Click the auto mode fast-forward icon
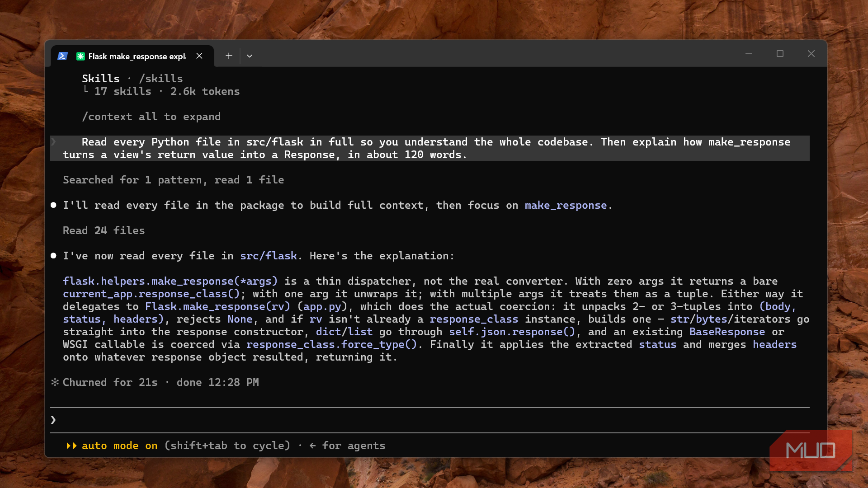868x488 pixels. tap(71, 446)
